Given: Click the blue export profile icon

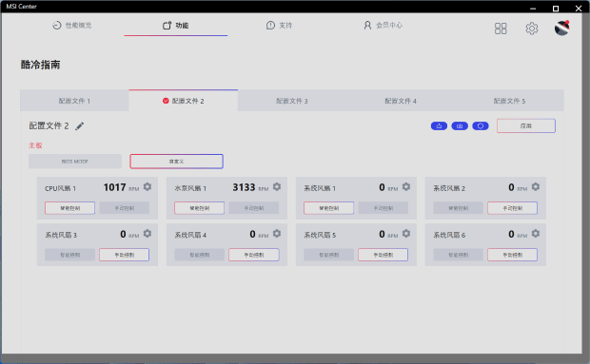Looking at the screenshot, I should click(439, 125).
